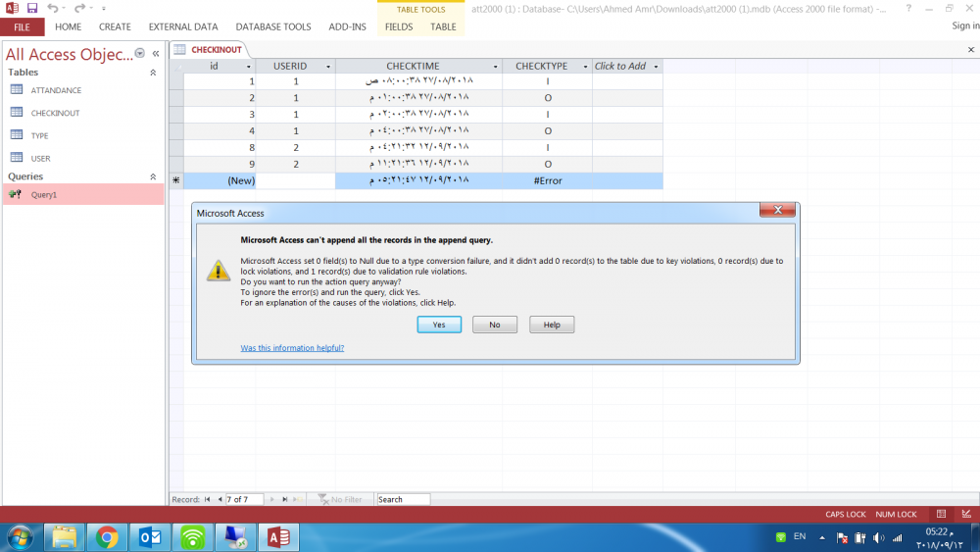The height and width of the screenshot is (552, 980).
Task: Select Query1 append query icon
Action: click(15, 194)
